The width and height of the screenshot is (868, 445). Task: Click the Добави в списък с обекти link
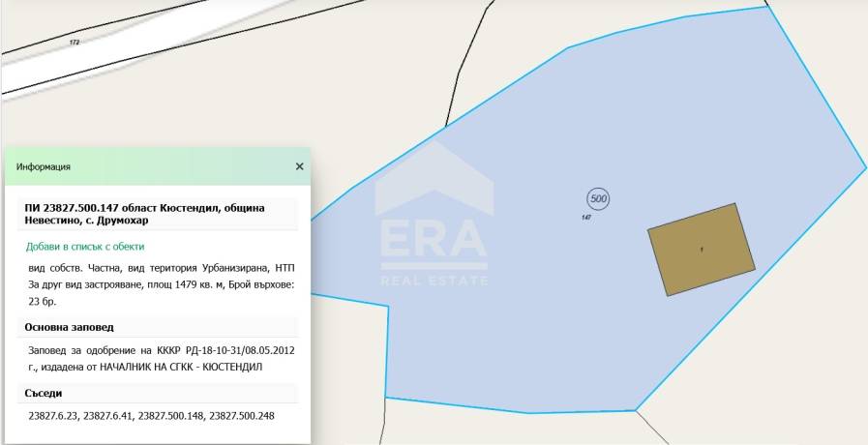[x=85, y=247]
